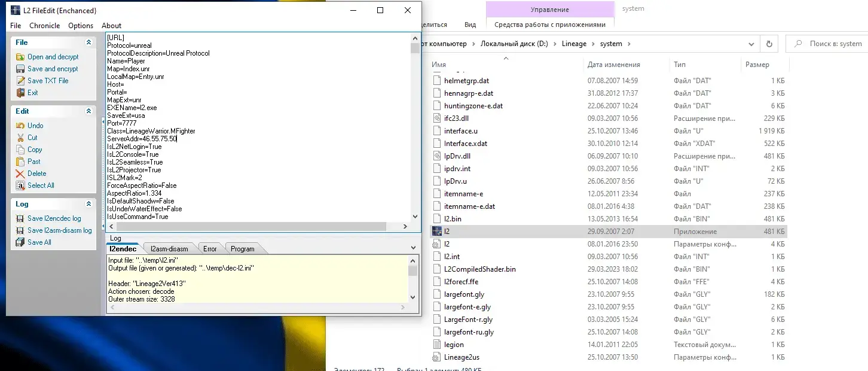Click the ServerAddr=46.55.75.50 line in editor

click(142, 139)
